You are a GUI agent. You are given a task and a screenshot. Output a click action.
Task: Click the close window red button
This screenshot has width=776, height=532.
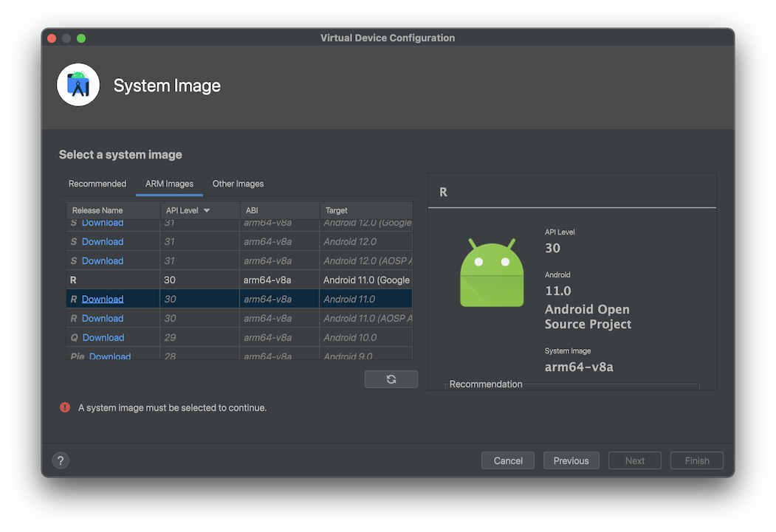click(x=52, y=38)
